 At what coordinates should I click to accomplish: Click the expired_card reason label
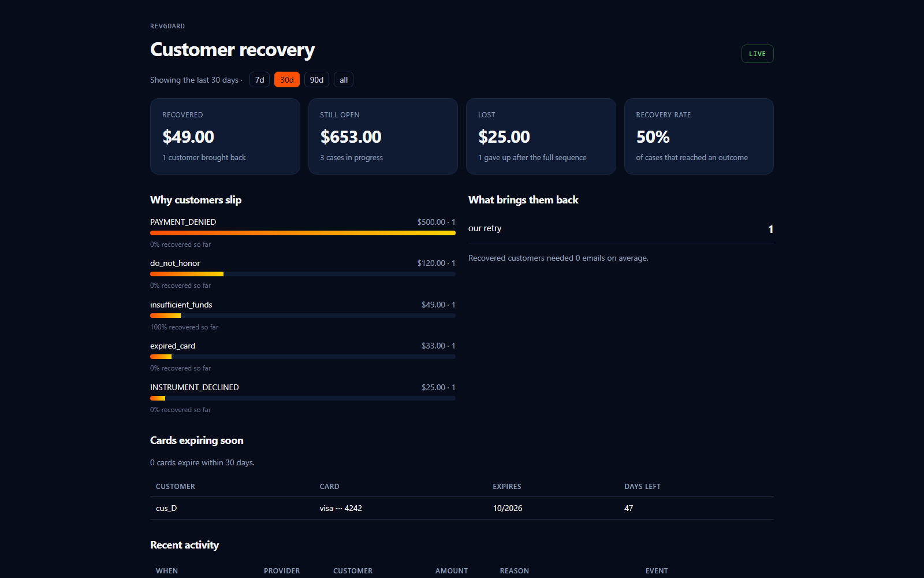(173, 346)
